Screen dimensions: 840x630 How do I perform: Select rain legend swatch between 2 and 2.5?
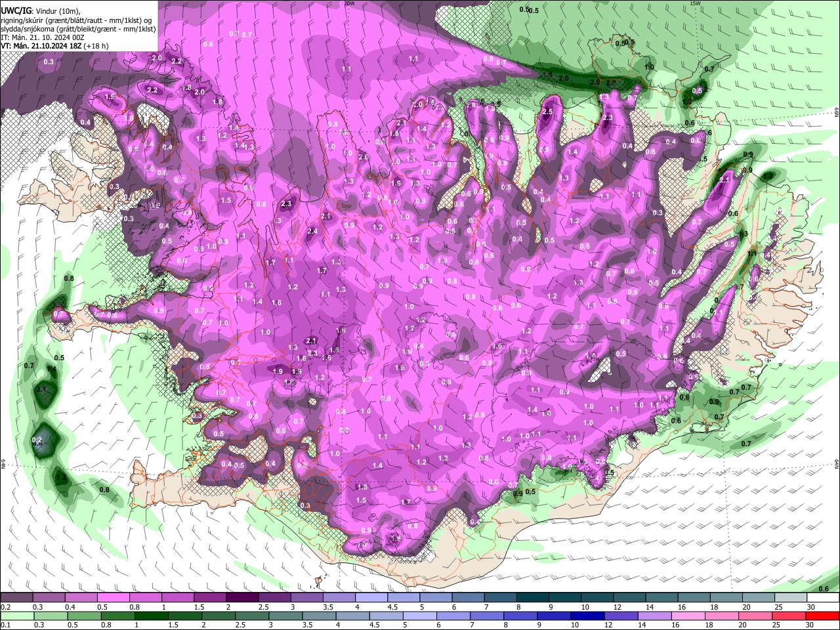[218, 616]
